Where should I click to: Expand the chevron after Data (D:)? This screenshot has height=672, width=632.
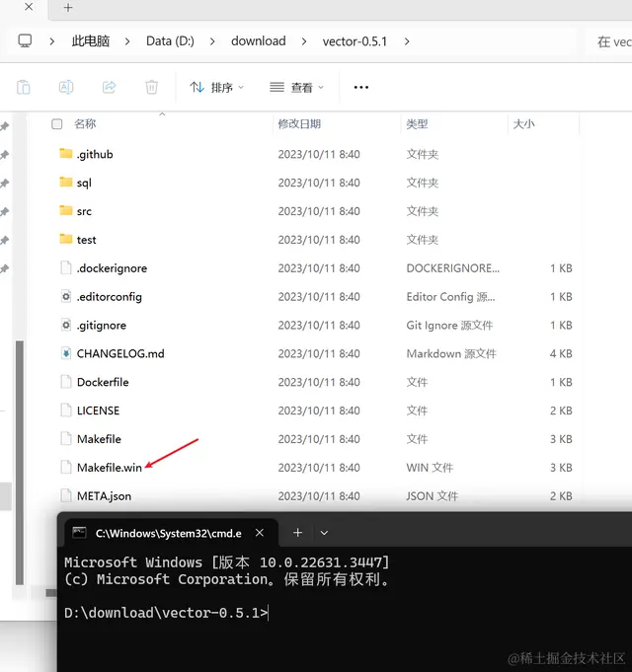[x=212, y=41]
